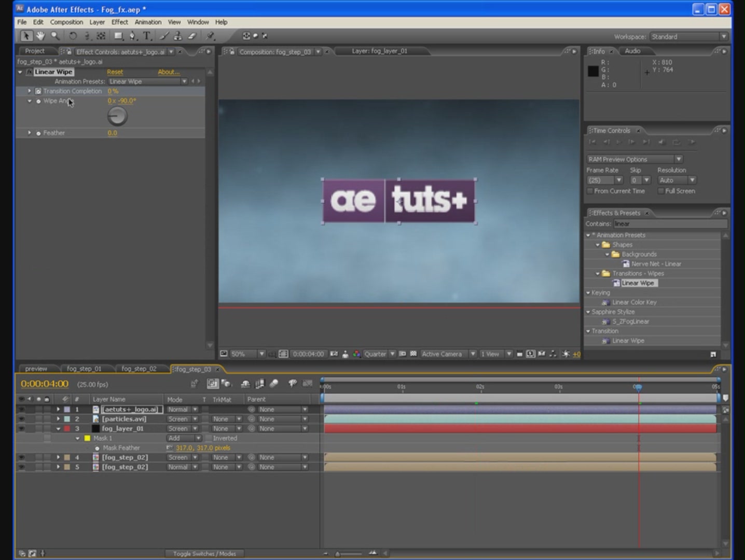Select the Rectangular Mask tool
The height and width of the screenshot is (560, 745).
tap(119, 36)
